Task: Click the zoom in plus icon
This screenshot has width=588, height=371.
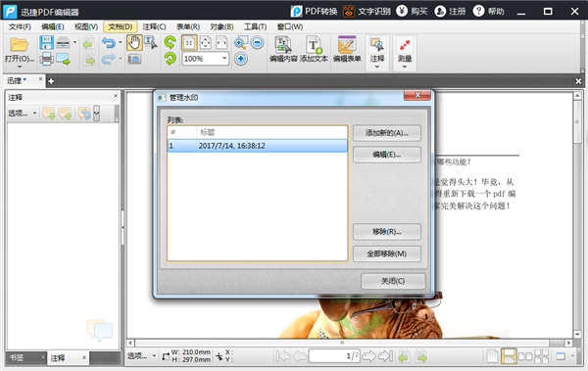Action: [x=241, y=59]
